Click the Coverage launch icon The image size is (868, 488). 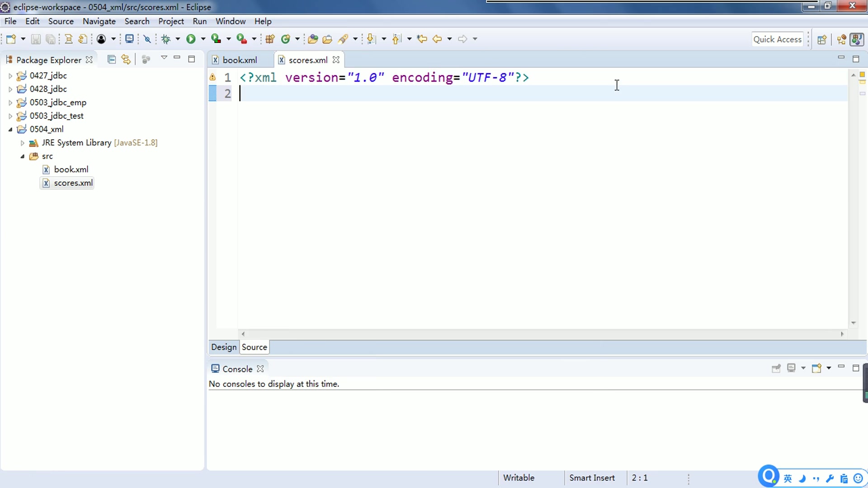216,39
